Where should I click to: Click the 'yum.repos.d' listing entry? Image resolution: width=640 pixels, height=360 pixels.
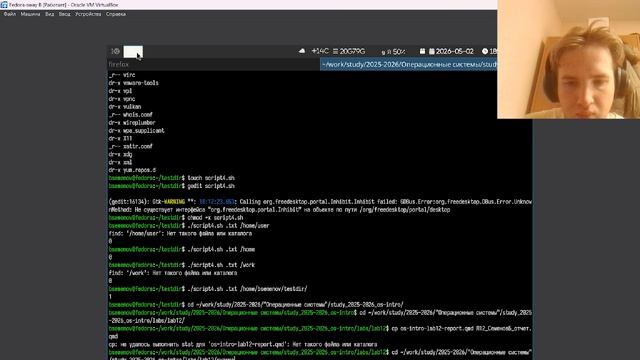pyautogui.click(x=139, y=170)
